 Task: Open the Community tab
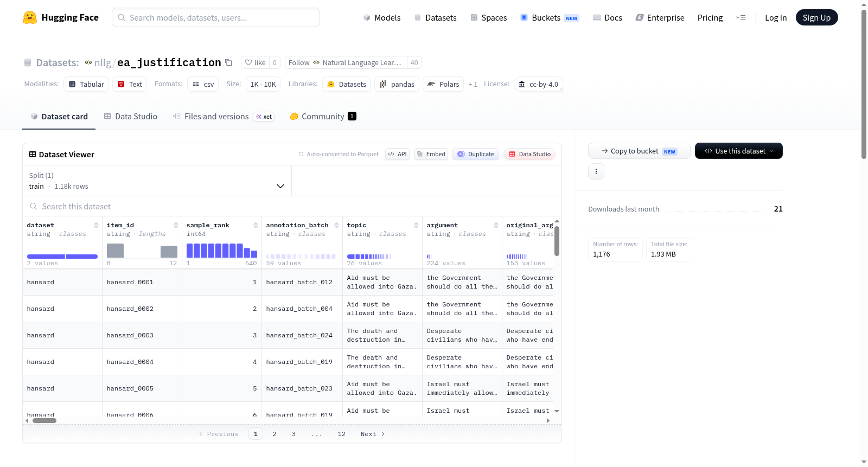(x=323, y=117)
